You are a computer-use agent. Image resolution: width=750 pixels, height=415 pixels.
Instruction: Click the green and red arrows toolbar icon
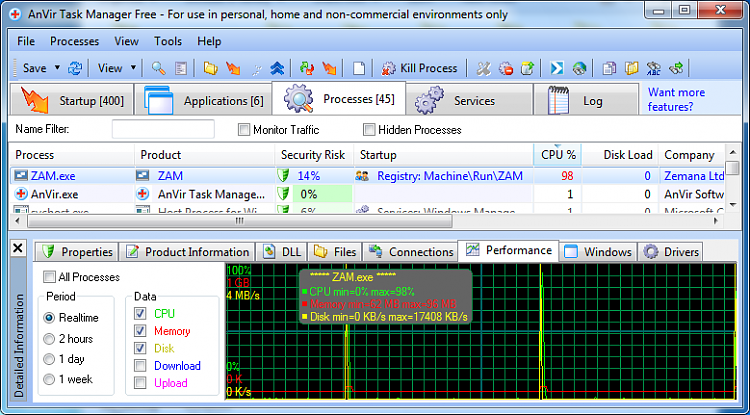(306, 68)
